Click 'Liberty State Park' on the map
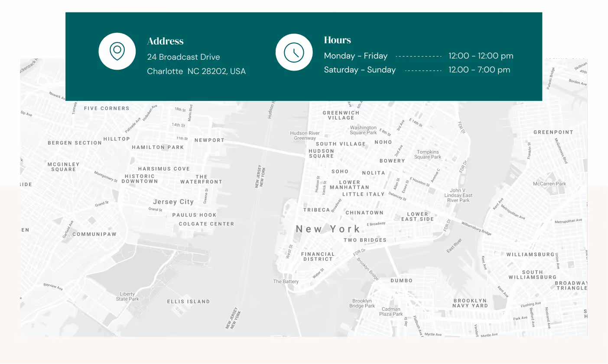608x364 pixels. click(127, 296)
